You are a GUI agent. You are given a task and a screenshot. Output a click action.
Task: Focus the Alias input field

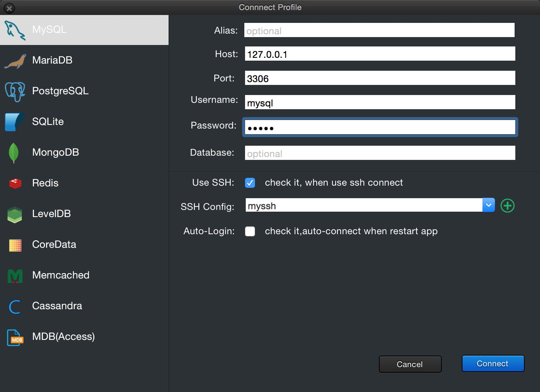379,30
